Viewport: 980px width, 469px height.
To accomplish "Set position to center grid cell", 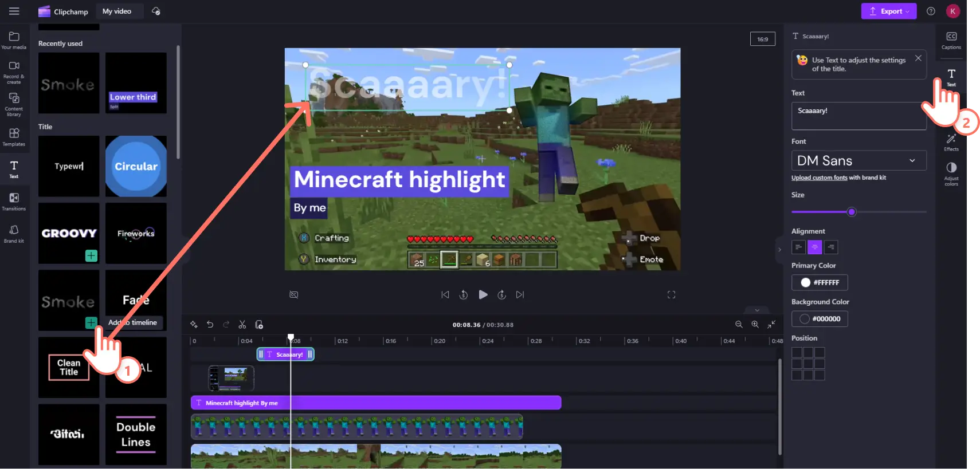I will (x=808, y=364).
